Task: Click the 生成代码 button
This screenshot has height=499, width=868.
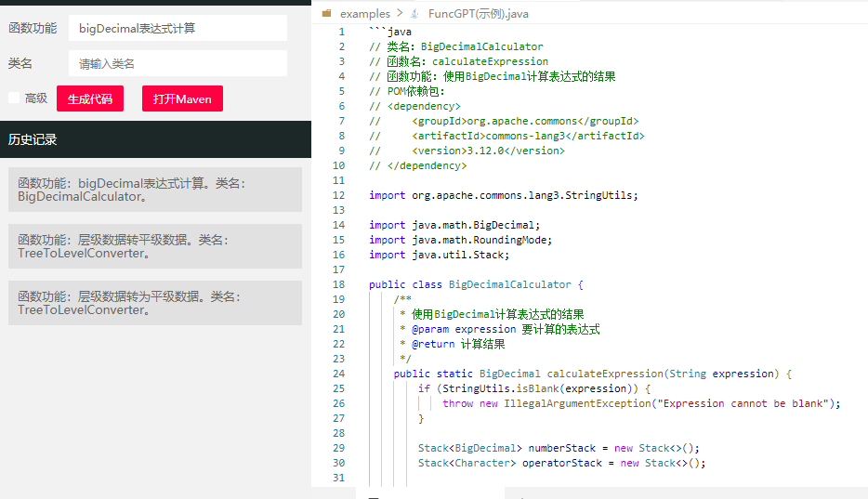Action: 89,98
